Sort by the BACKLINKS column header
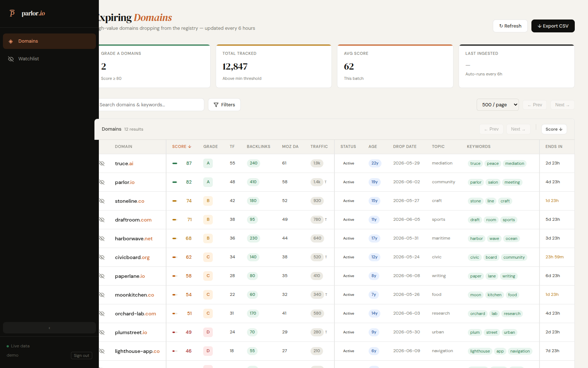This screenshot has width=588, height=368. click(258, 146)
